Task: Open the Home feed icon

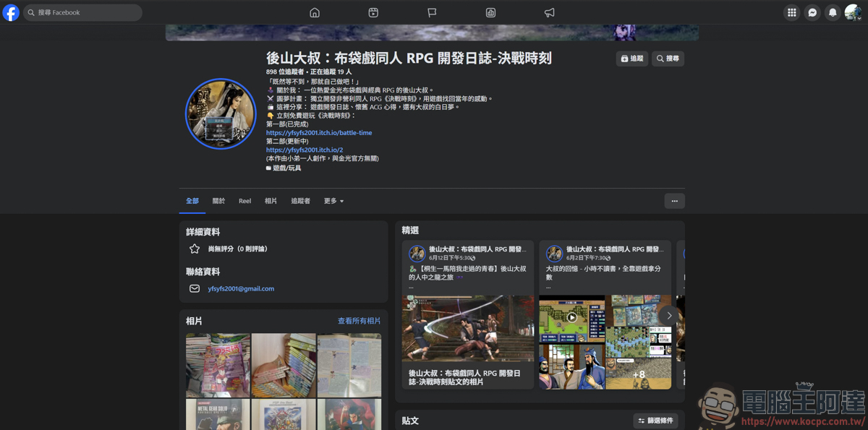Action: [315, 12]
